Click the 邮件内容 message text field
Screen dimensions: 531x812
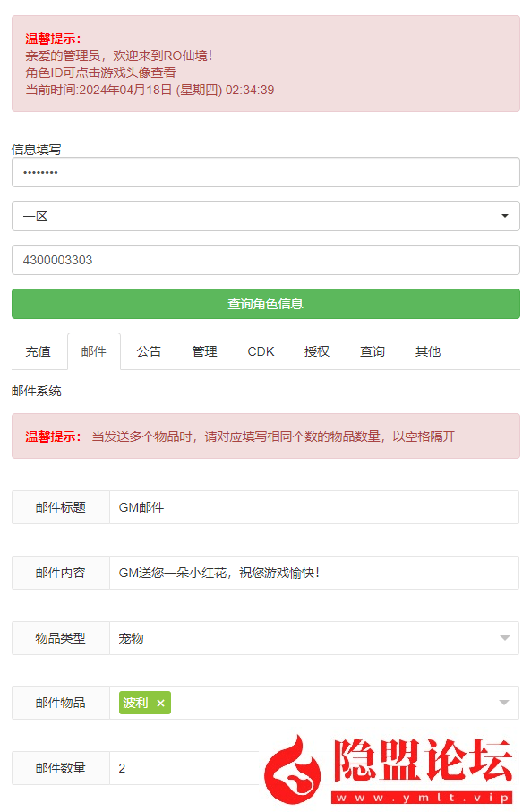tap(313, 573)
